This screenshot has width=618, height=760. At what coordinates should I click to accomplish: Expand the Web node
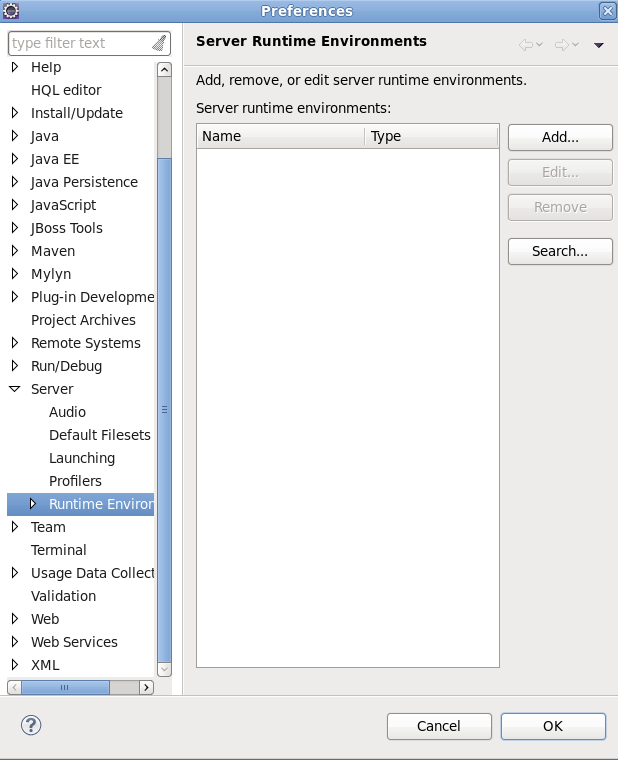point(15,619)
